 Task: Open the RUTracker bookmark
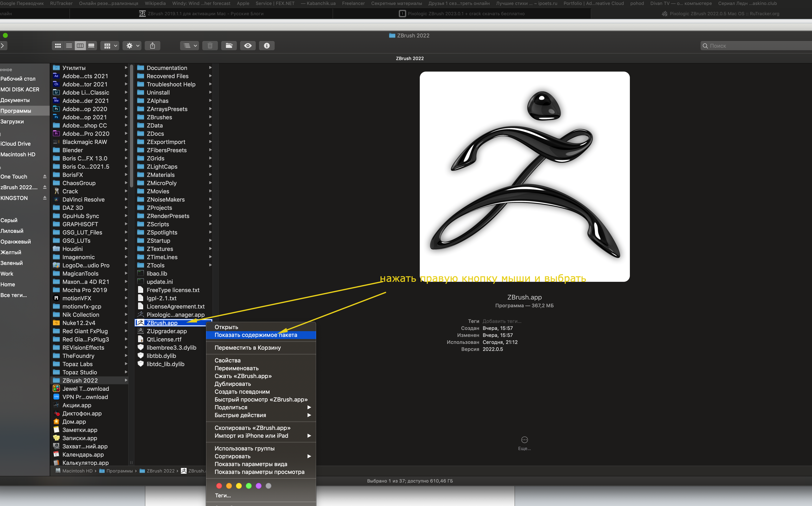point(61,3)
